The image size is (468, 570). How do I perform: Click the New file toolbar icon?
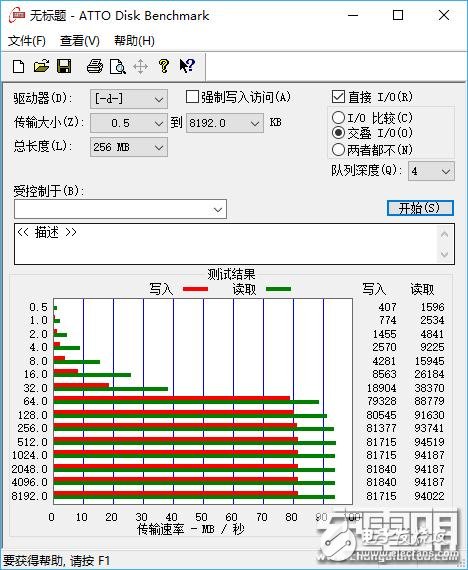click(x=19, y=67)
